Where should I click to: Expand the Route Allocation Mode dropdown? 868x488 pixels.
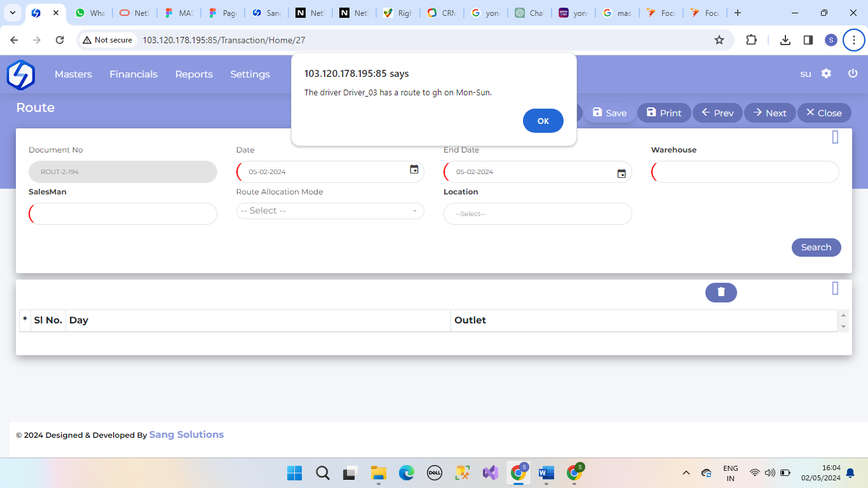point(330,211)
